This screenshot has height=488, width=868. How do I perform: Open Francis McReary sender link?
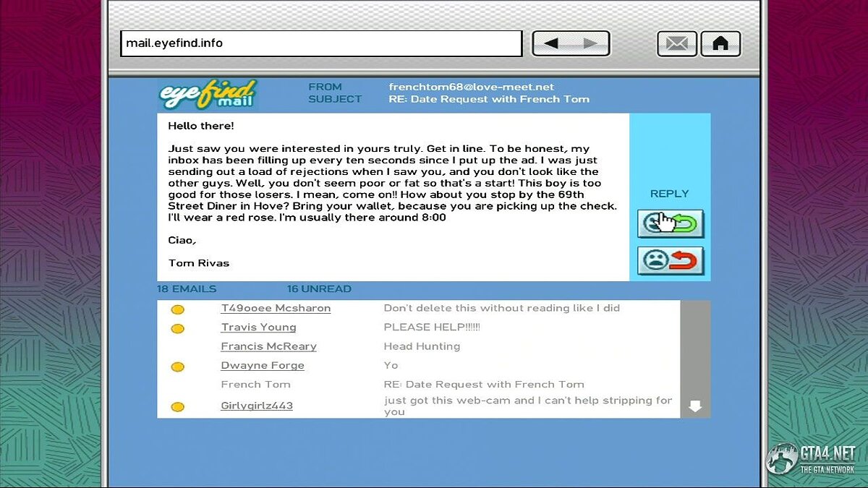coord(268,346)
